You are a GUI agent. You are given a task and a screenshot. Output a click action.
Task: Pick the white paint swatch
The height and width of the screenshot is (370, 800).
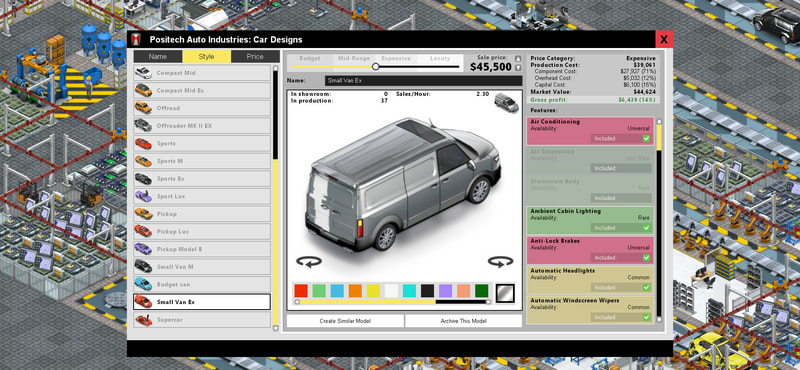click(x=391, y=291)
